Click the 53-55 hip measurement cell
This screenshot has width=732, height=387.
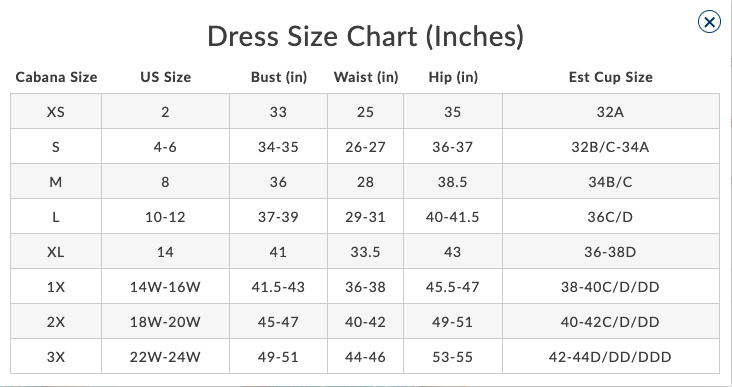pyautogui.click(x=453, y=356)
